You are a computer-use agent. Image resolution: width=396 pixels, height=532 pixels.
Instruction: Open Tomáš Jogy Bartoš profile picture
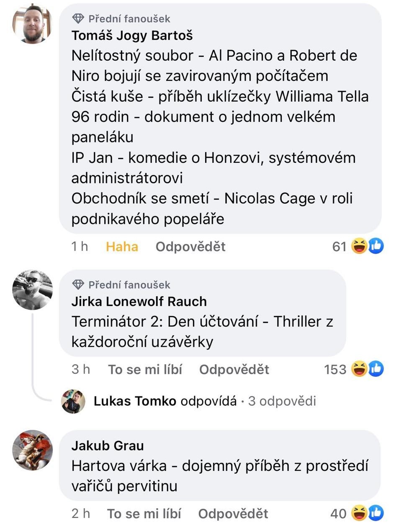(x=32, y=24)
